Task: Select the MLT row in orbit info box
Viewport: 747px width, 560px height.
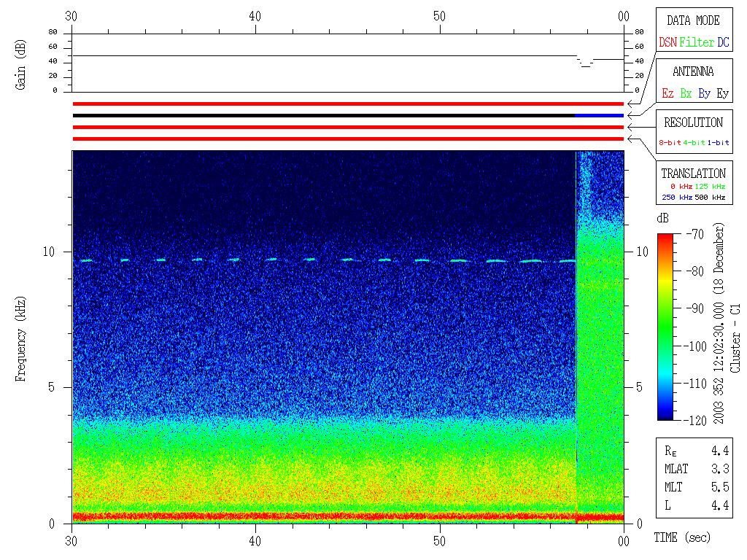Action: (693, 486)
